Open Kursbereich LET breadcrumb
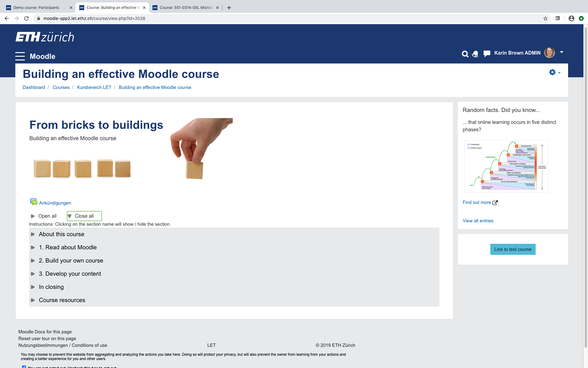Viewport: 588px width, 368px height. 94,87
